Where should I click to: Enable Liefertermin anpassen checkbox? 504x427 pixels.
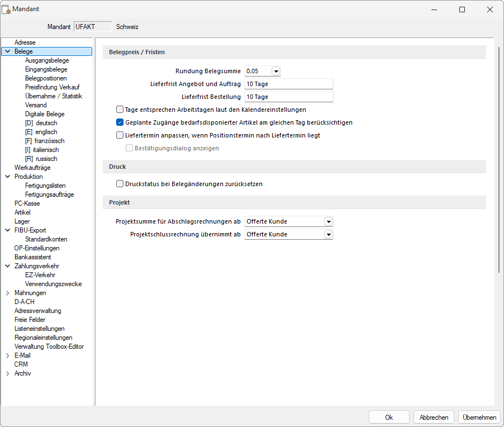point(120,135)
